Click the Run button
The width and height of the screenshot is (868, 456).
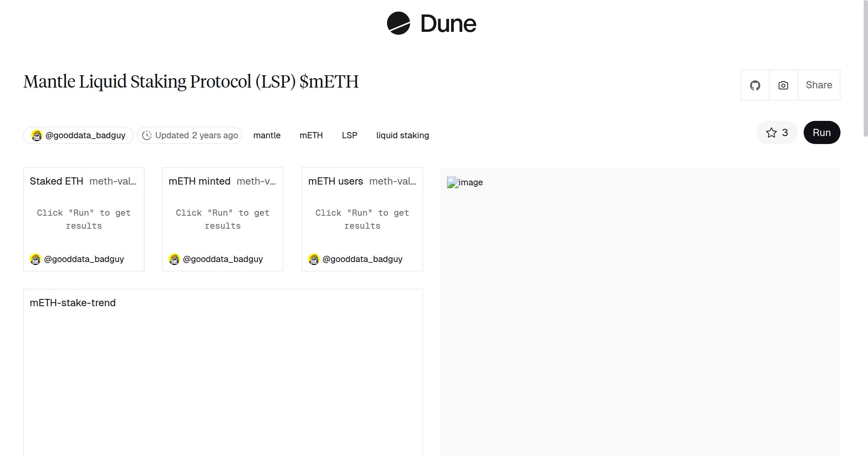821,132
